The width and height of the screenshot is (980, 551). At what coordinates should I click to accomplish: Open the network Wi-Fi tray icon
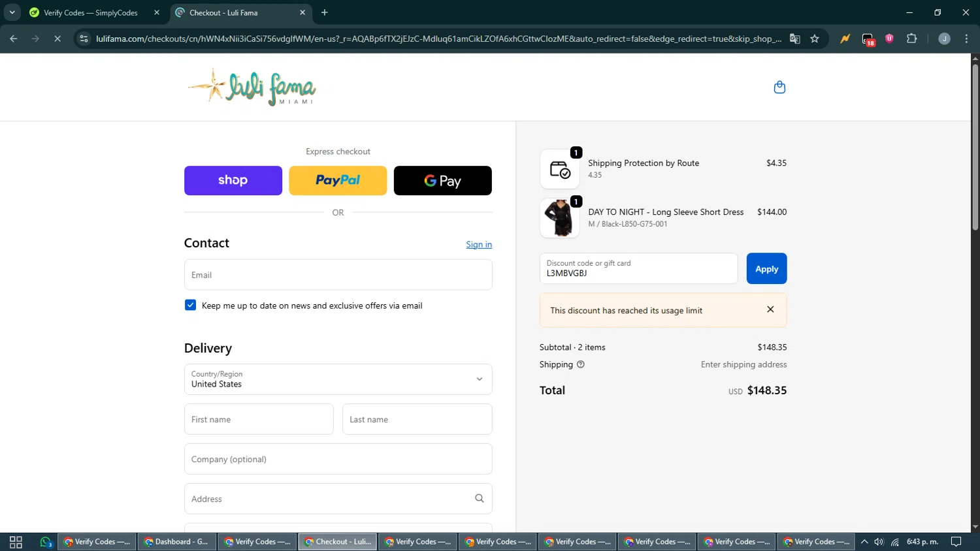(895, 542)
